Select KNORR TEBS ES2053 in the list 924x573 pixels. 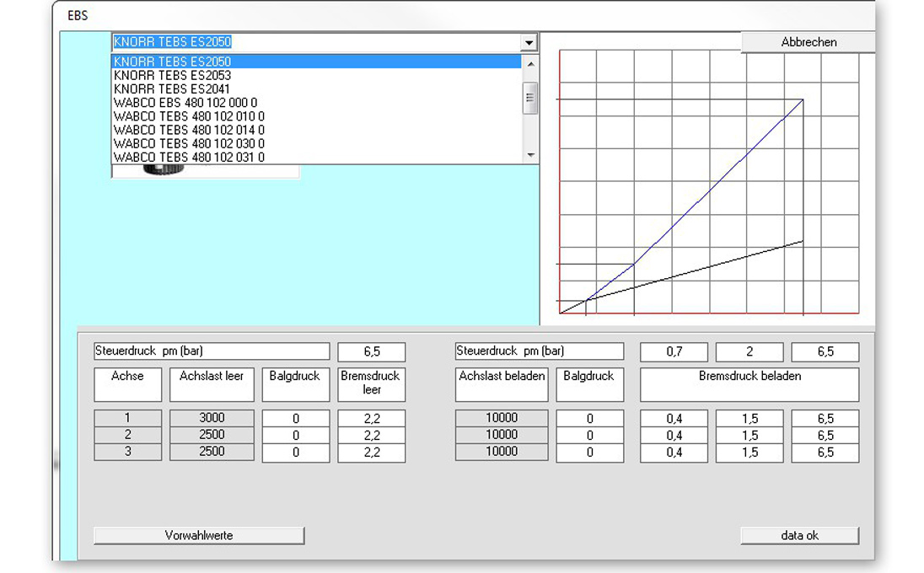tap(316, 75)
